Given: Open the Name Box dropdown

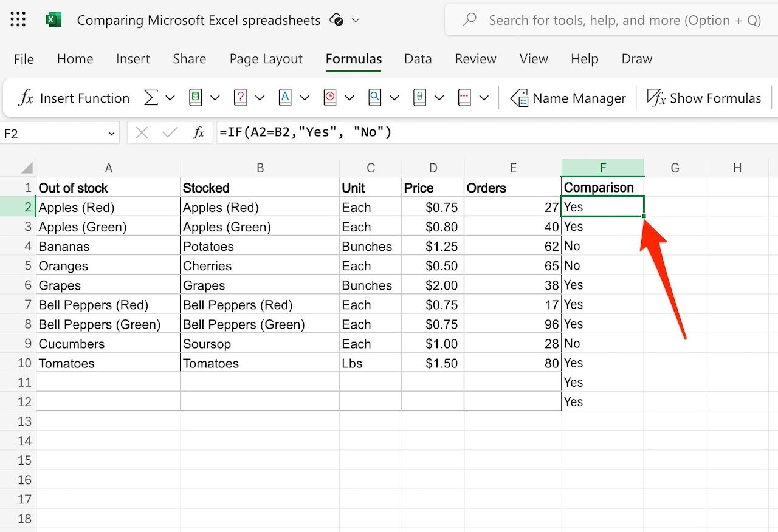Looking at the screenshot, I should point(111,134).
